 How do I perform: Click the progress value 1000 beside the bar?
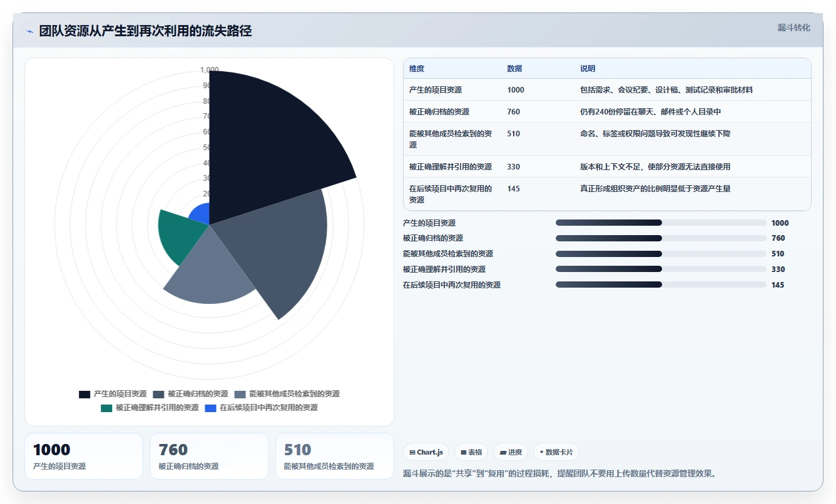coord(780,223)
